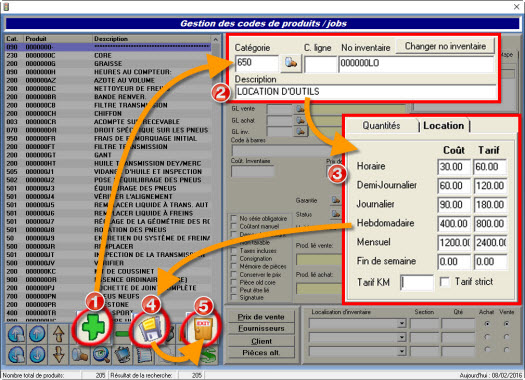Click the Tarif KM input field
Screen dimensions: 525x380
pos(417,283)
